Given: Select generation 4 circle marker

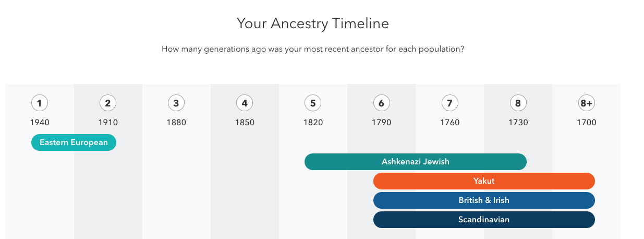Looking at the screenshot, I should tap(244, 103).
